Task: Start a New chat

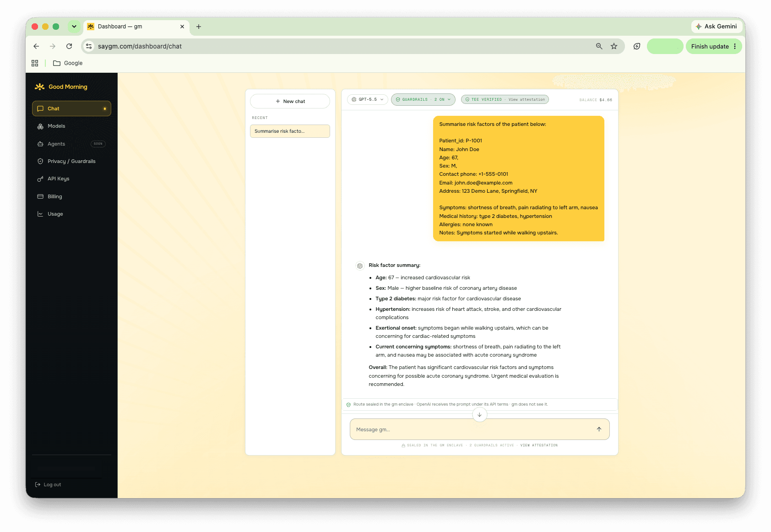Action: click(290, 101)
